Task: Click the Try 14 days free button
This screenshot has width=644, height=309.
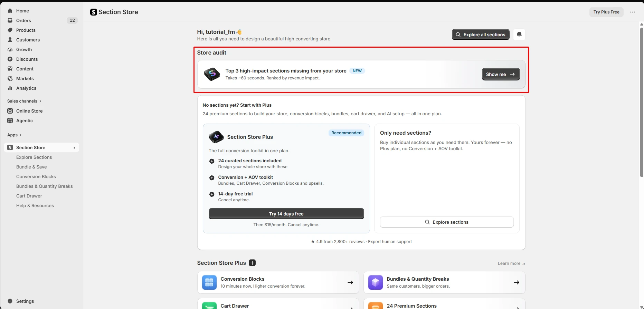Action: pyautogui.click(x=286, y=214)
